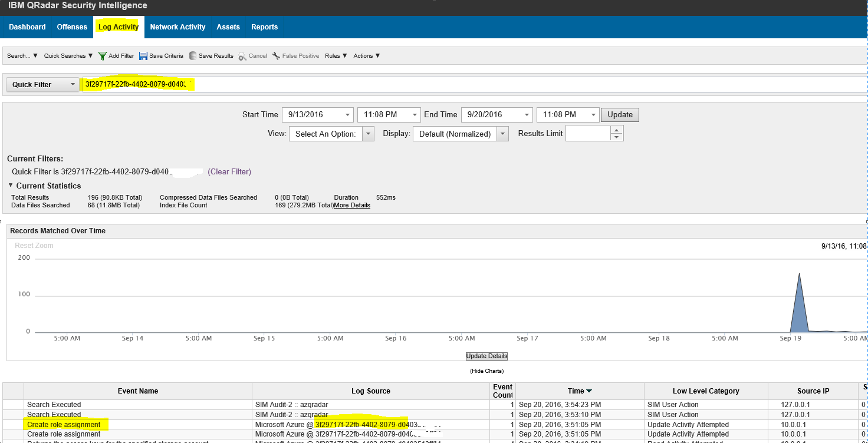Sort by the Event Count column header
Viewport: 868px width, 443px height.
pos(502,391)
